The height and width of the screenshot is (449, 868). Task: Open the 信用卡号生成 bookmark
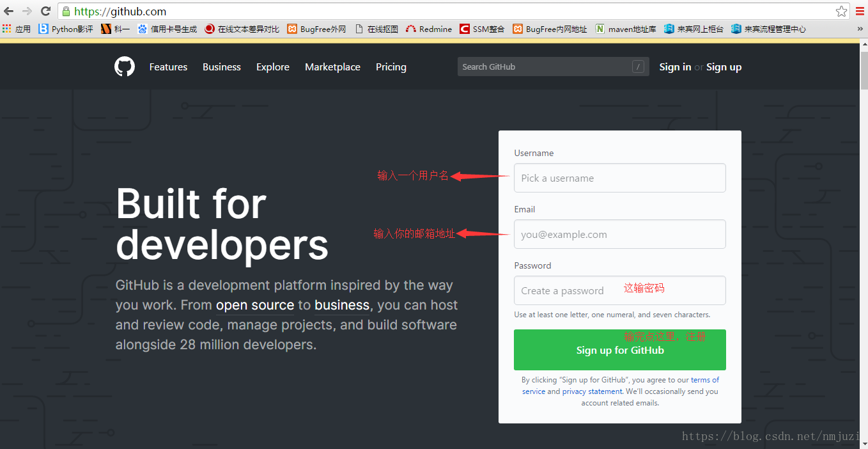click(167, 29)
